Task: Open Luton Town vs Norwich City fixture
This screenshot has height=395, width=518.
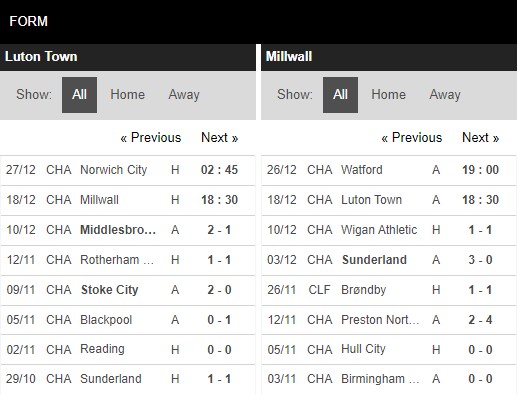Action: point(128,170)
